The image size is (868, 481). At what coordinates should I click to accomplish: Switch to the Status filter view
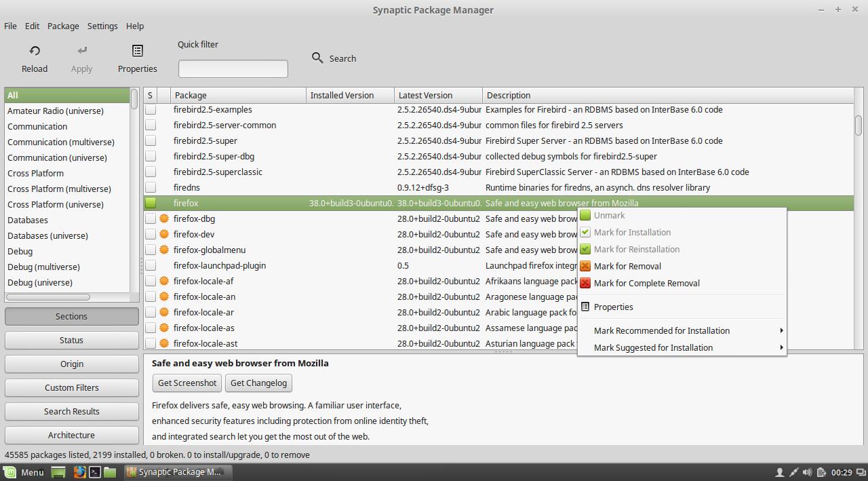71,340
